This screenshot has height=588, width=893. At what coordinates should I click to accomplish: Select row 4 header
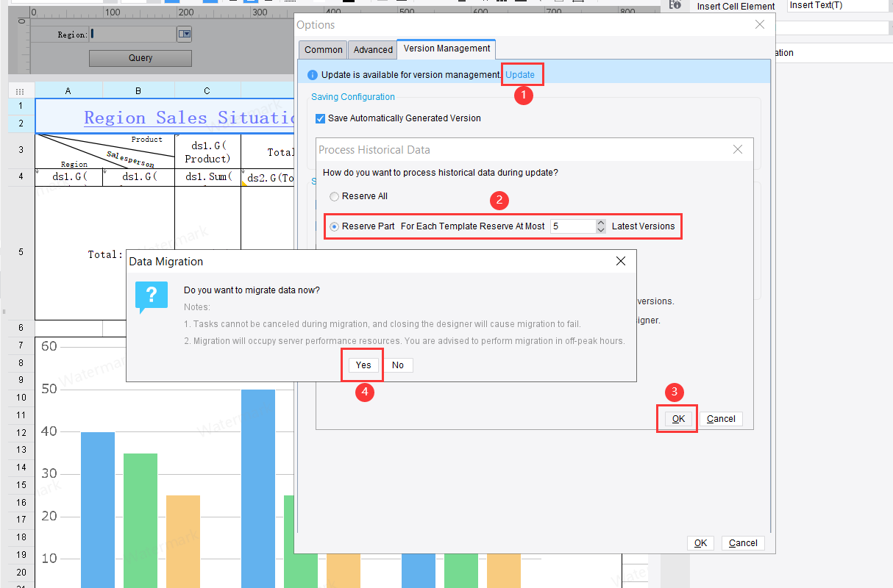21,177
